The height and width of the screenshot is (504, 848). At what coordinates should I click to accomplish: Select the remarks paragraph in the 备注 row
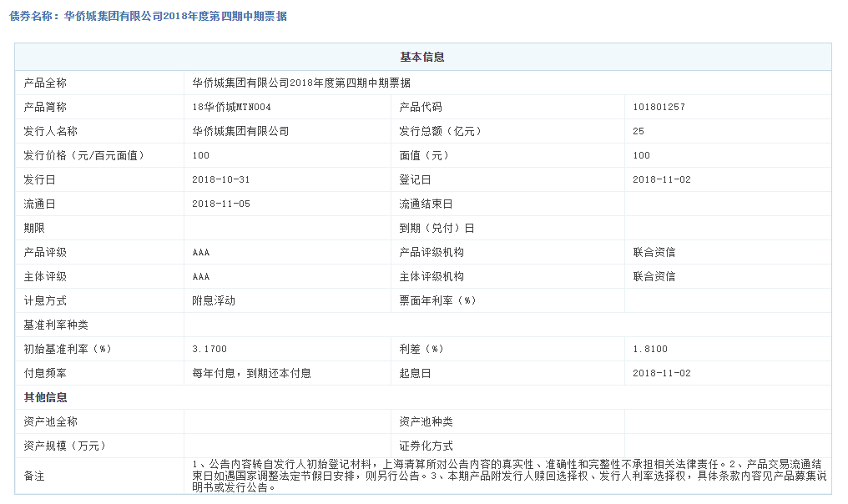(x=509, y=476)
